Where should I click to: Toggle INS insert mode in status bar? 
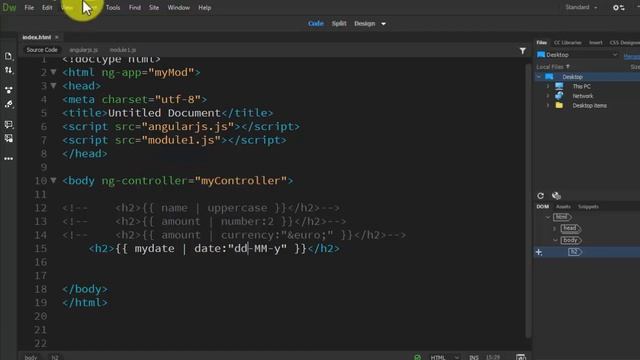[x=473, y=357]
